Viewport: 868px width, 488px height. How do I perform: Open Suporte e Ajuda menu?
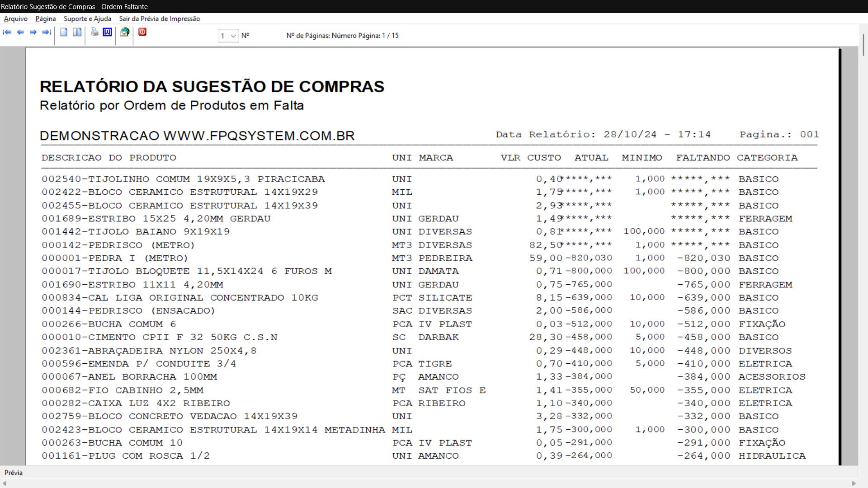pos(87,19)
